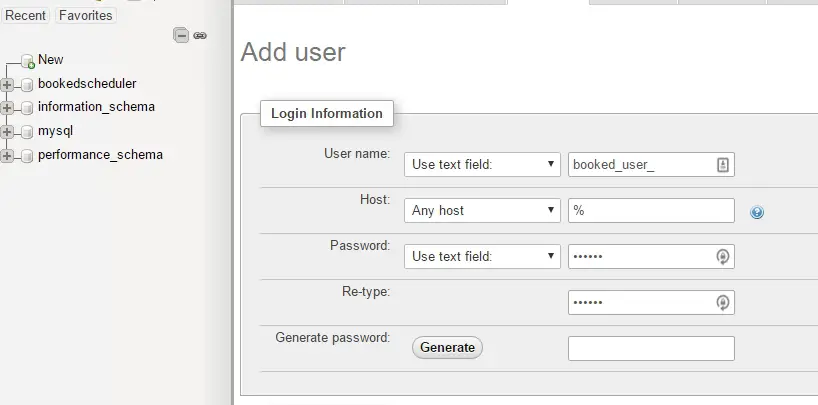The height and width of the screenshot is (405, 818).
Task: Switch to the Favorites tab
Action: tap(86, 16)
